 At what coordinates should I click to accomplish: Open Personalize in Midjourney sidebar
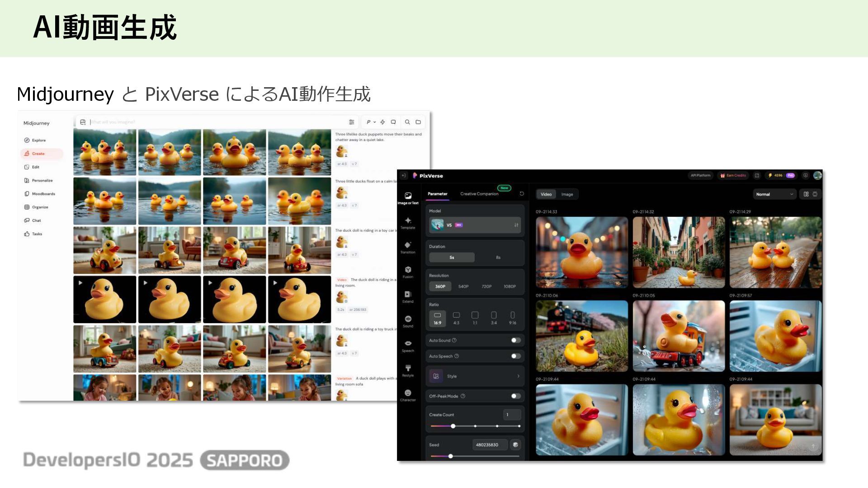tap(38, 180)
